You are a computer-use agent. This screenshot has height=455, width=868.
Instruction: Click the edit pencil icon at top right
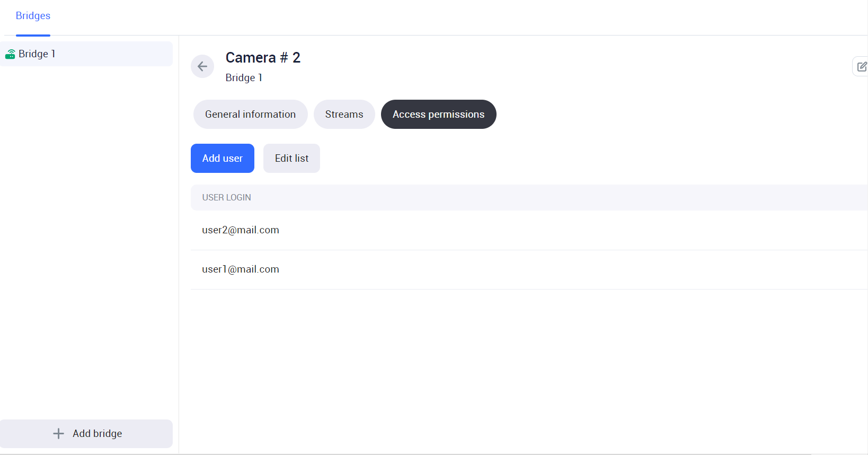click(x=862, y=66)
